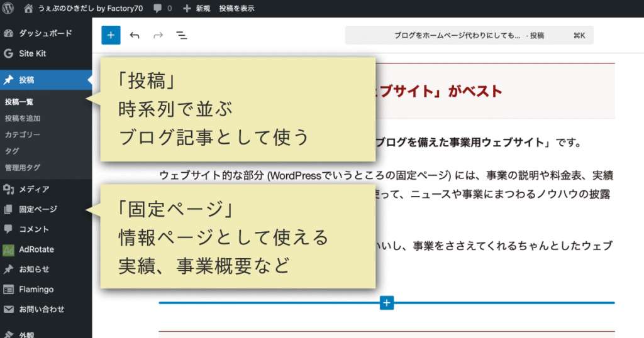Open the メディア library menu
644x338 pixels.
(34, 189)
